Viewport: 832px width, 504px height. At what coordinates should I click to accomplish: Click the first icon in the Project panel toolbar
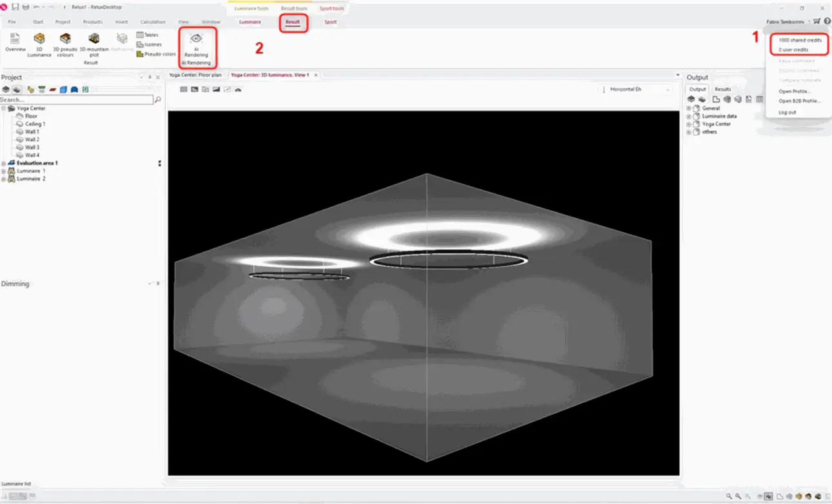coord(6,90)
